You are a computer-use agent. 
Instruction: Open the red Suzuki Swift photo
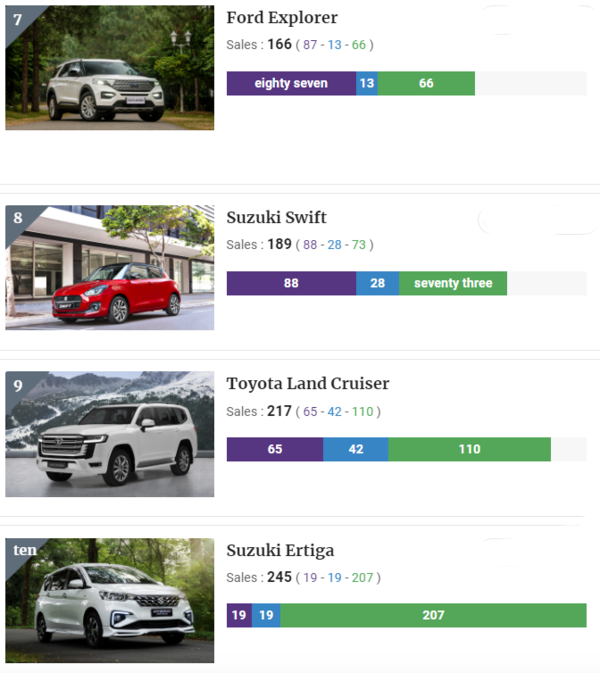109,267
